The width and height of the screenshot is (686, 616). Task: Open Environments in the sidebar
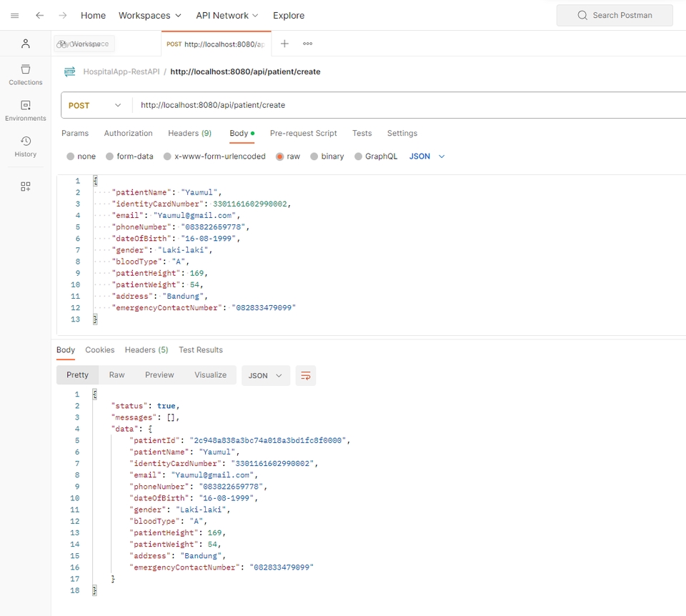(x=26, y=111)
